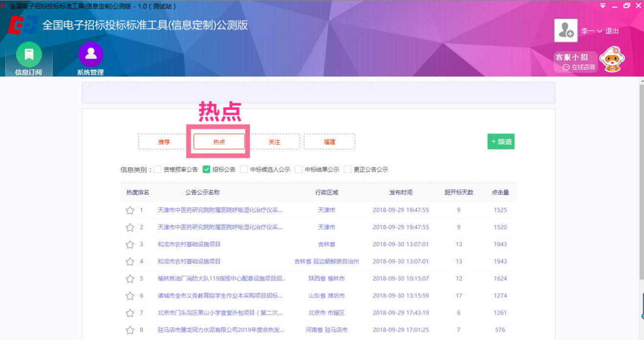Image resolution: width=644 pixels, height=340 pixels.
Task: Star the rank 4 announcement
Action: 130,261
